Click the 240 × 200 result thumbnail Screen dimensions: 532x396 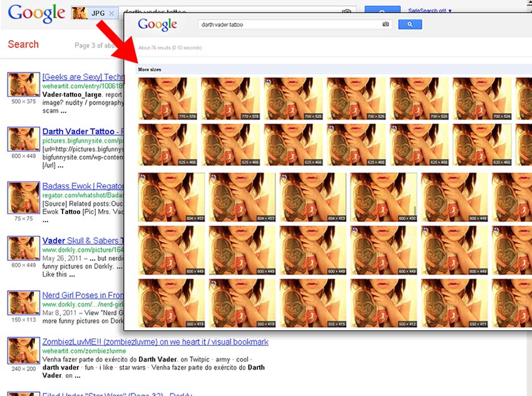pos(24,353)
